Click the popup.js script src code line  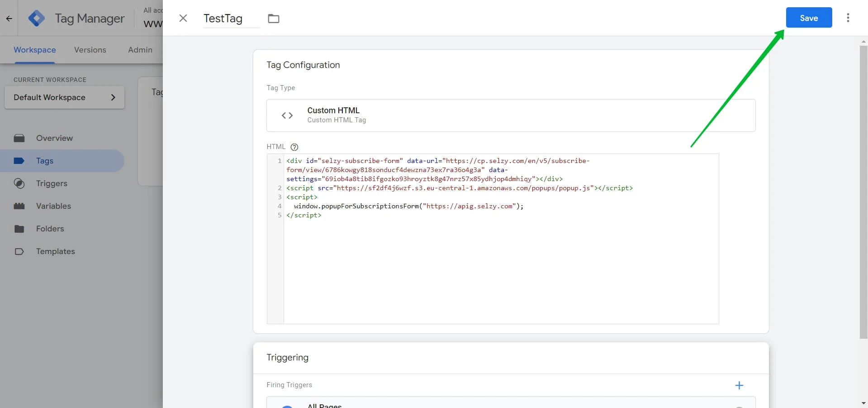[460, 188]
